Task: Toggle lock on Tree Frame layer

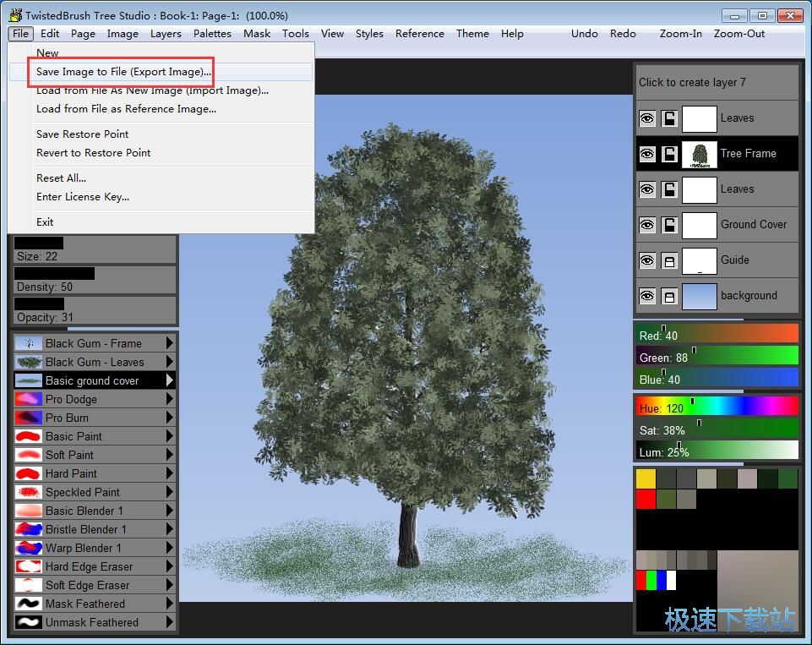Action: [x=669, y=154]
